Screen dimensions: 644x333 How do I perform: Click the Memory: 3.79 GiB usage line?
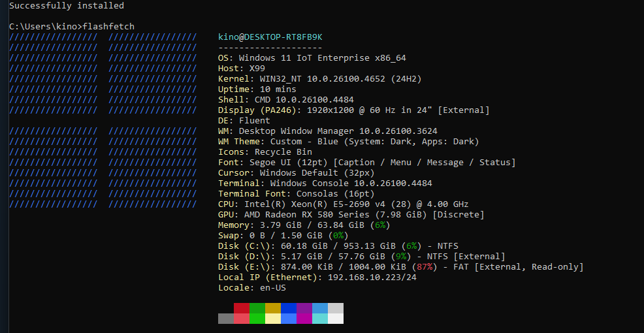[x=304, y=225]
